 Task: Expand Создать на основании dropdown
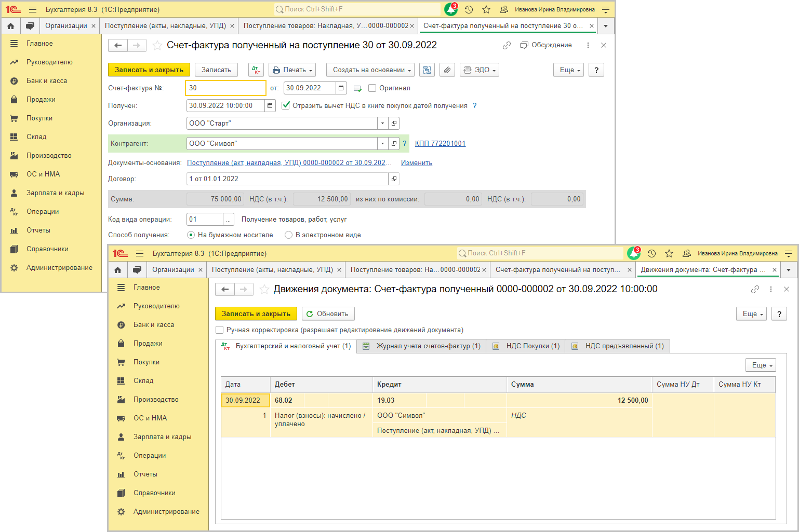click(x=370, y=70)
